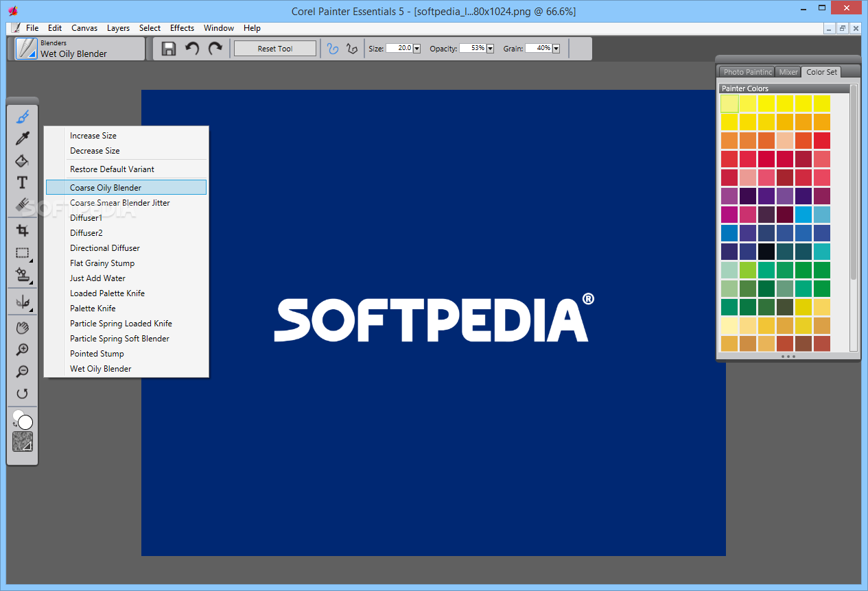
Task: Open the Select menu
Action: (150, 28)
